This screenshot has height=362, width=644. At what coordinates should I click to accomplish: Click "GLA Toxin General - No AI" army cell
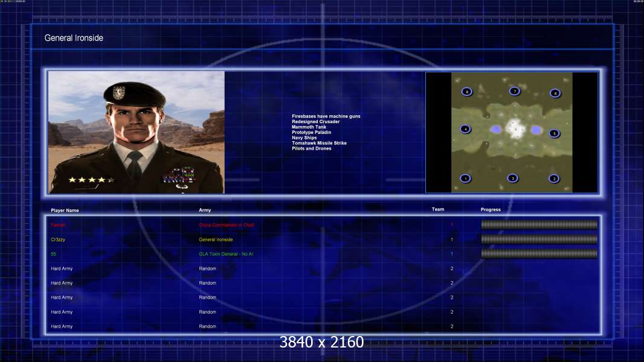(226, 254)
